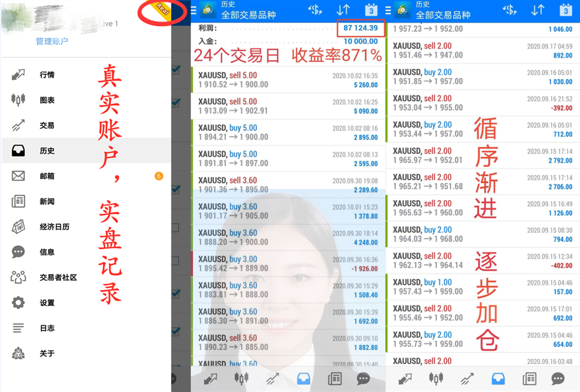Tap trade tab icon below 加仓 trade list

click(467, 379)
